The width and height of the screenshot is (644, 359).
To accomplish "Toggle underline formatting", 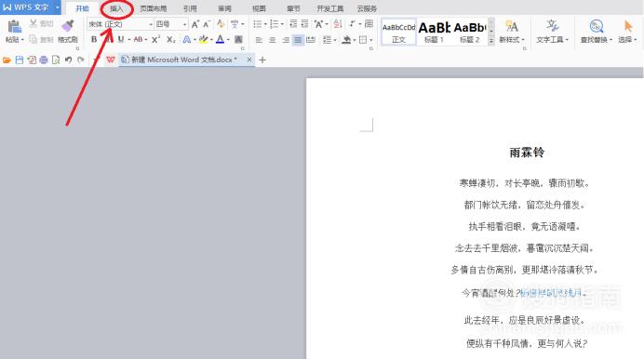I will [x=121, y=39].
